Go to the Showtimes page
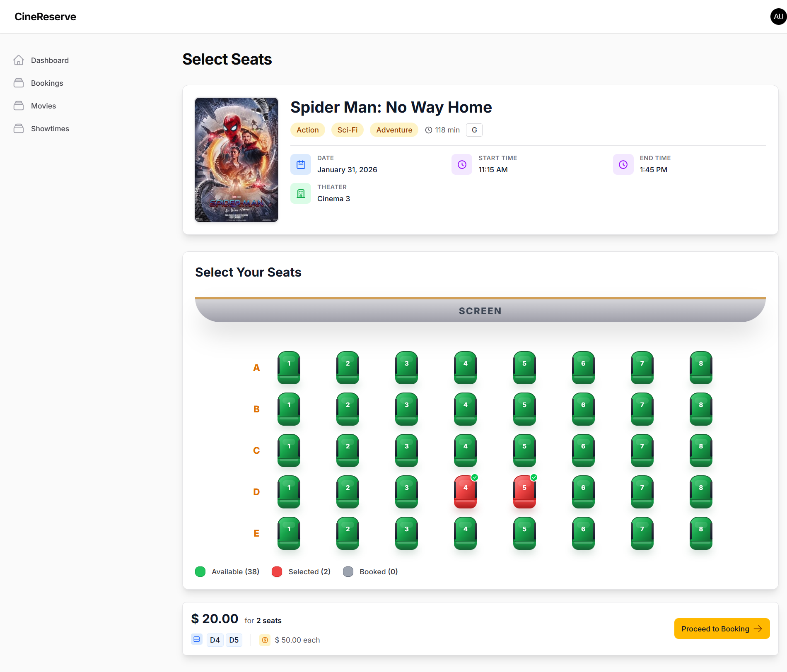The image size is (787, 672). click(x=50, y=129)
